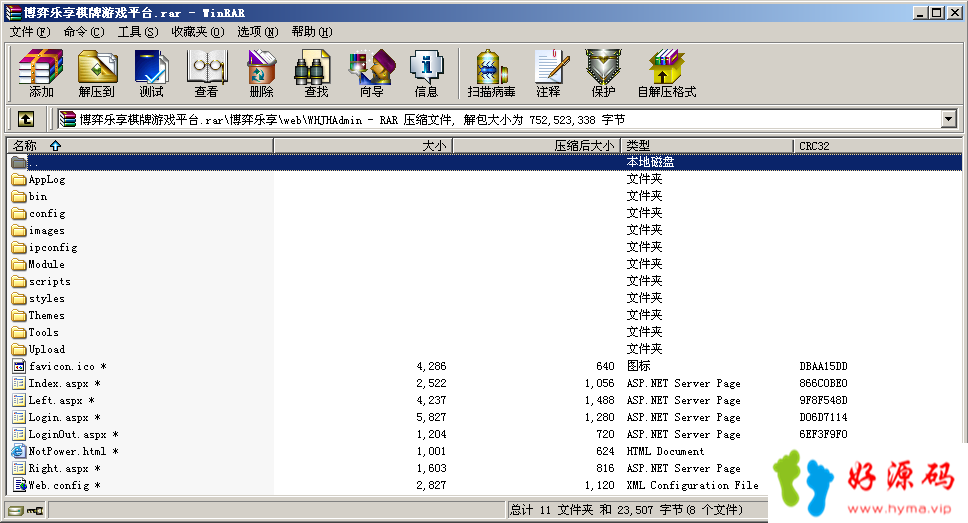Open the Help (帮助) menu

click(x=312, y=31)
